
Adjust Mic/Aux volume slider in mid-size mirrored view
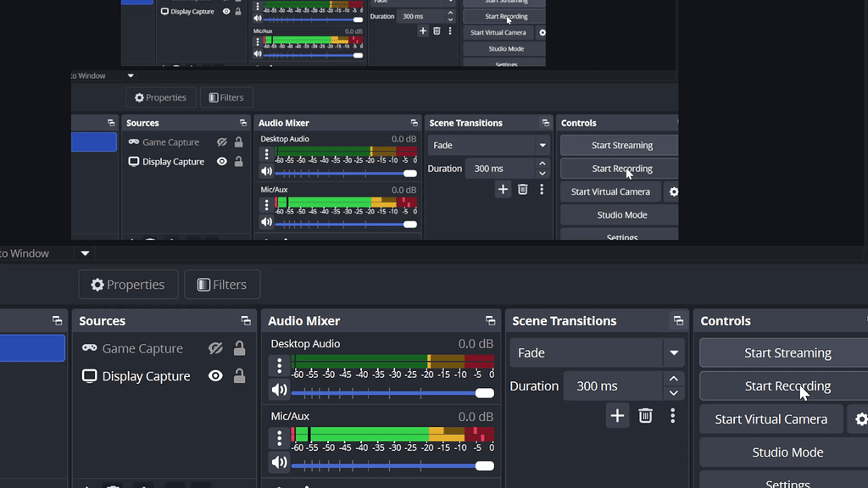tap(346, 225)
